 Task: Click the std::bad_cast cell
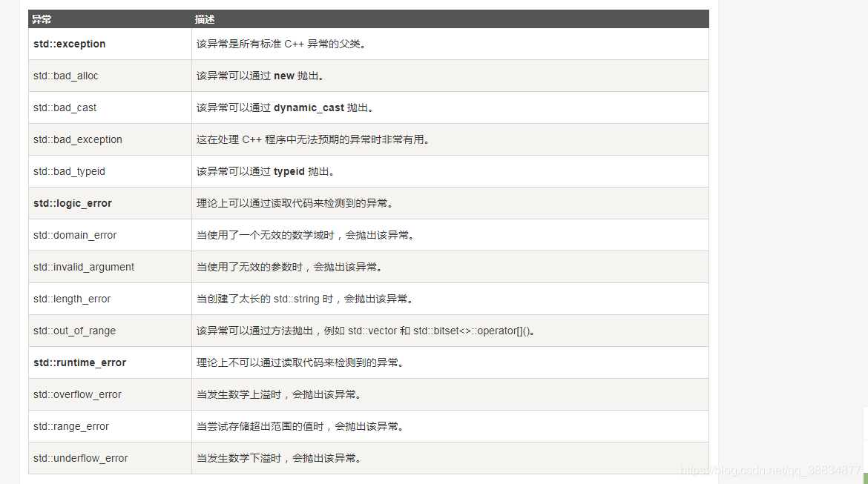pos(65,107)
